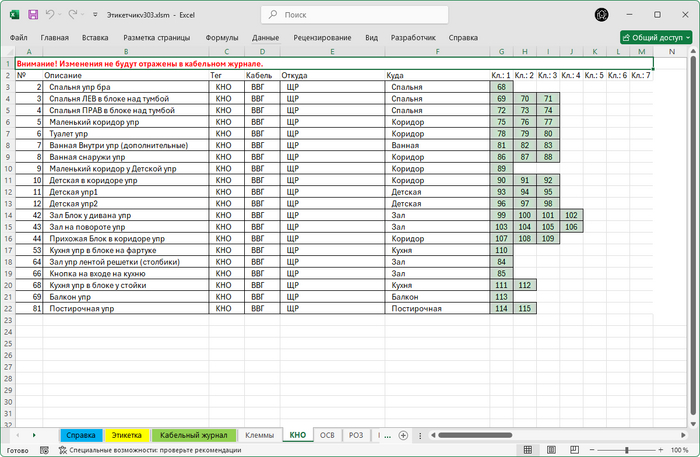Click the zoom level 100% button
Viewport: 700px width, 457px height.
tap(679, 450)
